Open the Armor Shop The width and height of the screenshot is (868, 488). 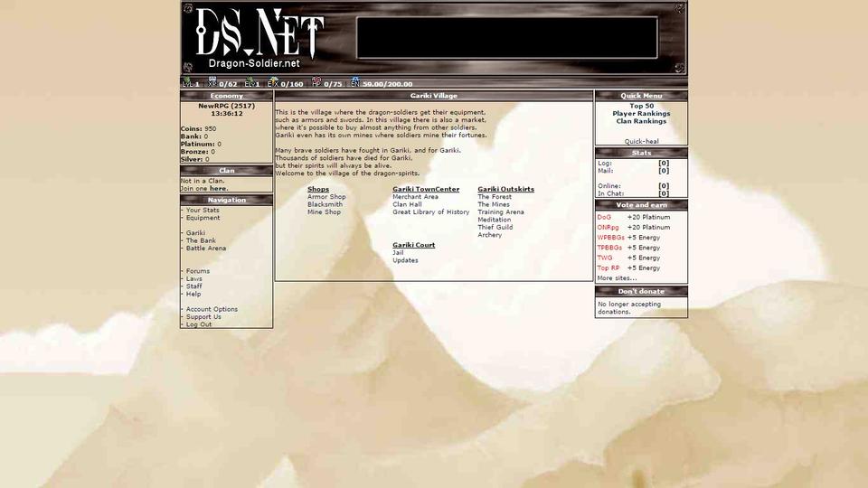tap(326, 197)
